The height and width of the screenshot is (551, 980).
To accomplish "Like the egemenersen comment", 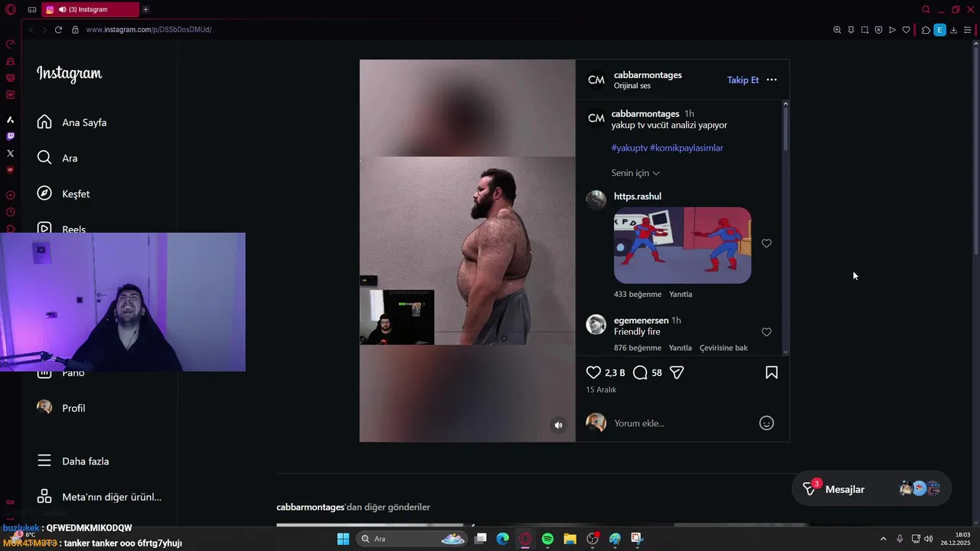I will [x=766, y=332].
